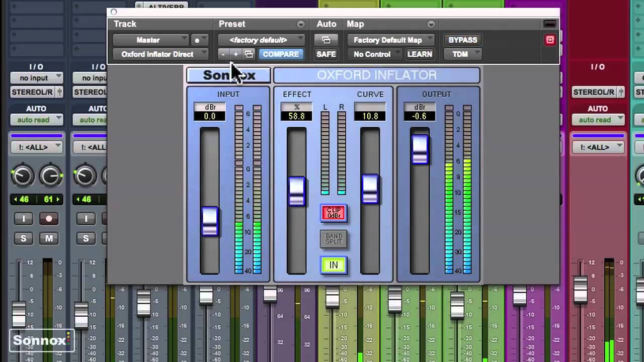
Task: Click the OUTPUT dBr field showing -0.6
Action: point(420,116)
